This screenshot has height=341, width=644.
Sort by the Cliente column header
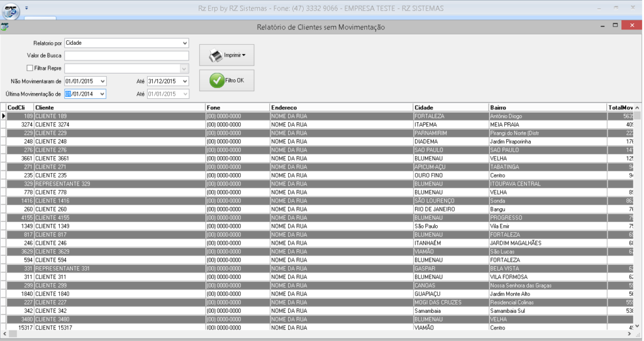[119, 108]
